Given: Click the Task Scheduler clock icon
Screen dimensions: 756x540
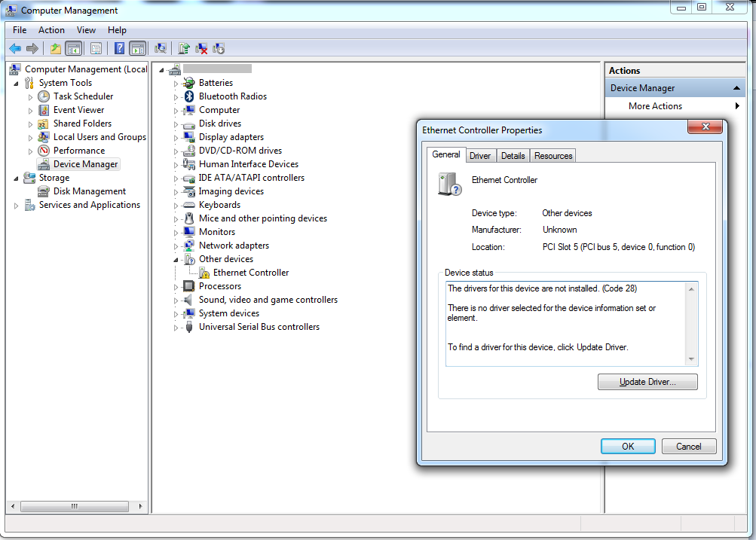Looking at the screenshot, I should (44, 96).
